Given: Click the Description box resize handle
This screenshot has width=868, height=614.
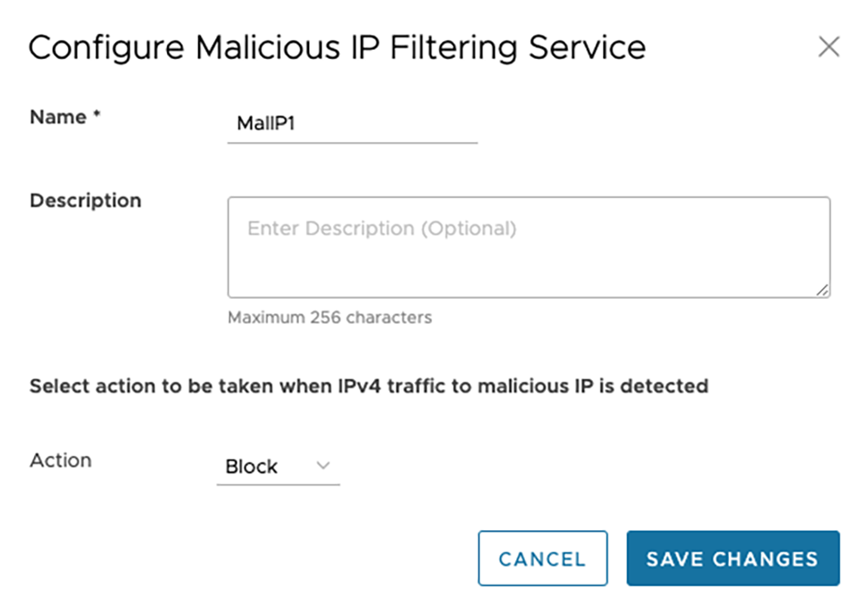Looking at the screenshot, I should point(822,289).
